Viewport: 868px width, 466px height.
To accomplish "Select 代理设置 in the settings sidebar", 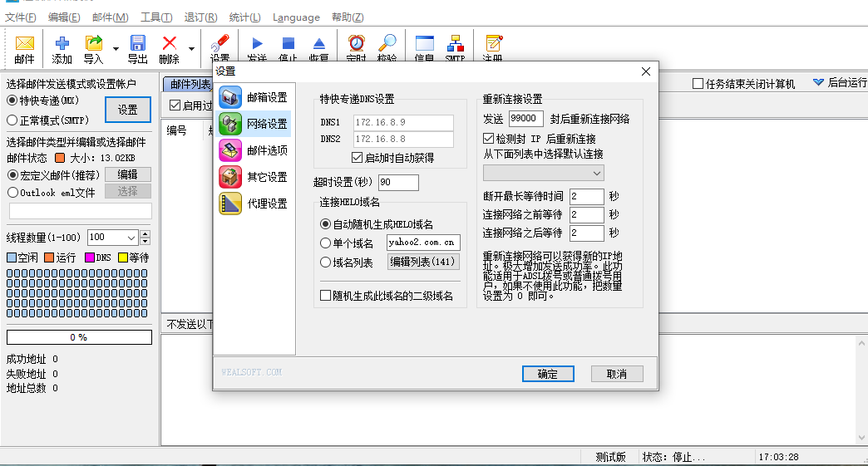I will coord(254,204).
